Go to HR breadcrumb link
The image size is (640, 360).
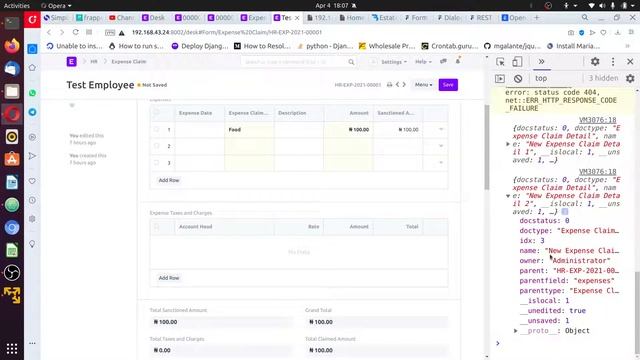click(94, 62)
